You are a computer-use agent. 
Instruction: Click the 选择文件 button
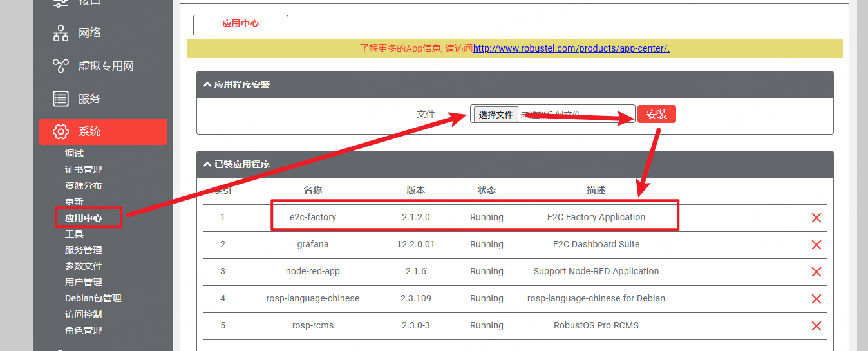(x=495, y=115)
